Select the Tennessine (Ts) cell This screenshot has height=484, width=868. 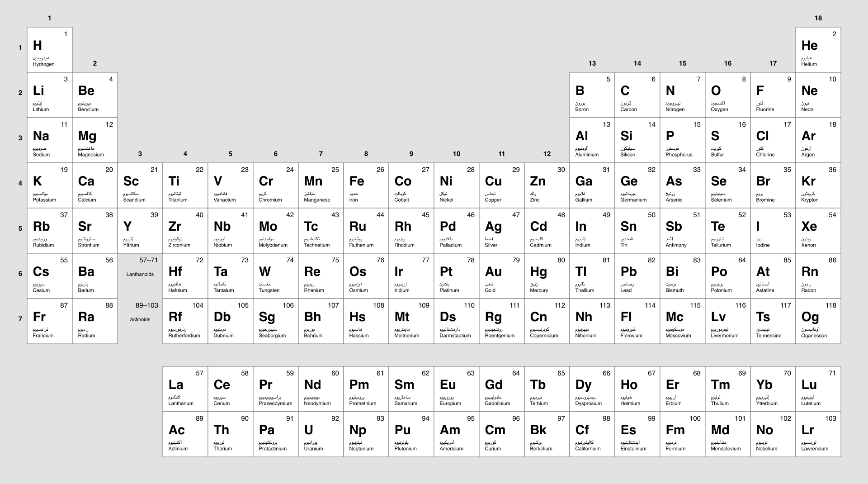tap(773, 321)
